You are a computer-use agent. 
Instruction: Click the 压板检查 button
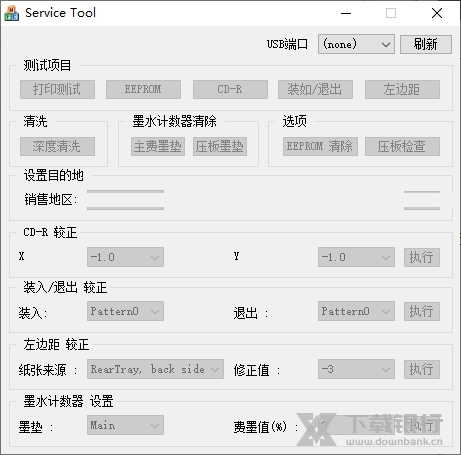(402, 146)
